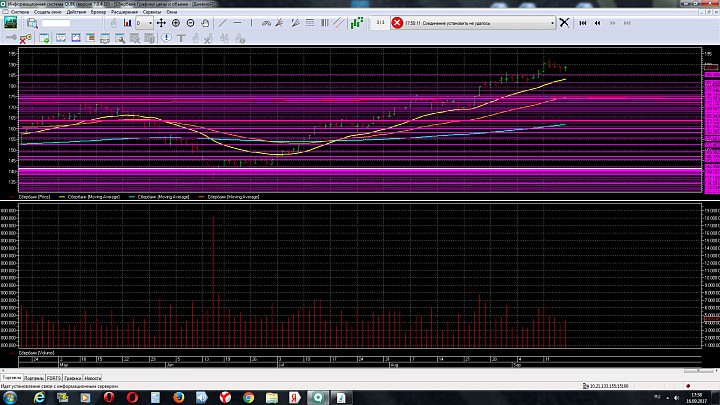
Task: Click the QUIK application taskbar button
Action: [318, 398]
